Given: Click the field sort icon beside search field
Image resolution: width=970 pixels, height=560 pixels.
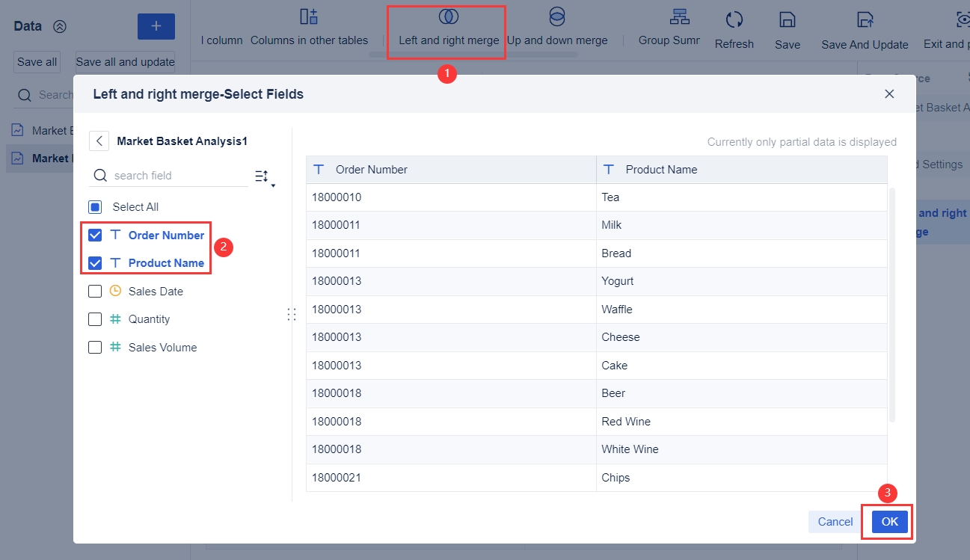Looking at the screenshot, I should [x=261, y=174].
